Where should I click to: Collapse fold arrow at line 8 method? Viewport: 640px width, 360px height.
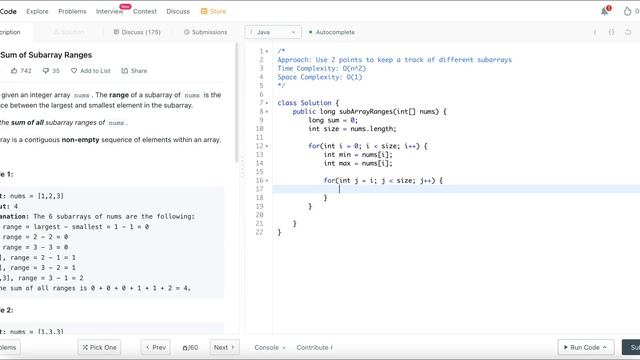[x=267, y=111]
